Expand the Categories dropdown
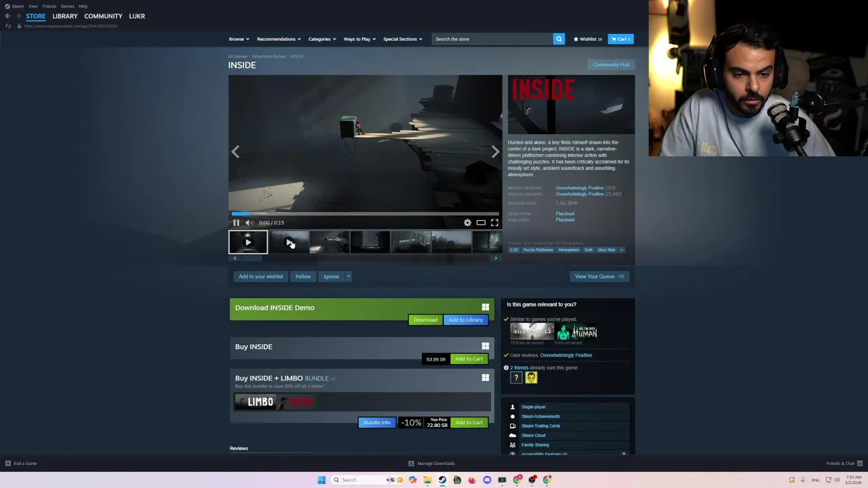The width and height of the screenshot is (868, 488). click(x=322, y=39)
